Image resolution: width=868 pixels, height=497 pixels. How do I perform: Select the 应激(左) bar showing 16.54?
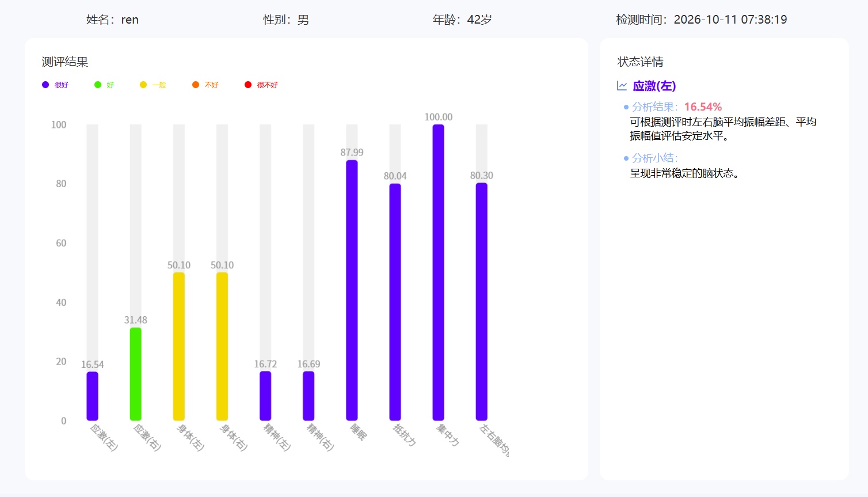click(92, 396)
